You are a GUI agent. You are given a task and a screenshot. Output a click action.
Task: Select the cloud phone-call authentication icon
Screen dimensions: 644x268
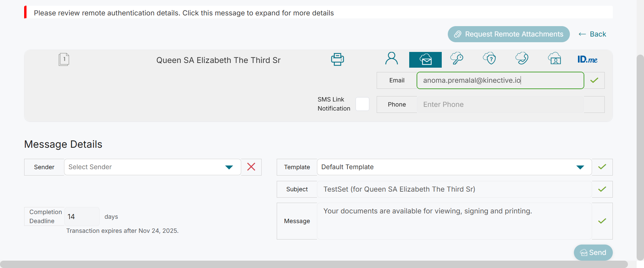522,59
